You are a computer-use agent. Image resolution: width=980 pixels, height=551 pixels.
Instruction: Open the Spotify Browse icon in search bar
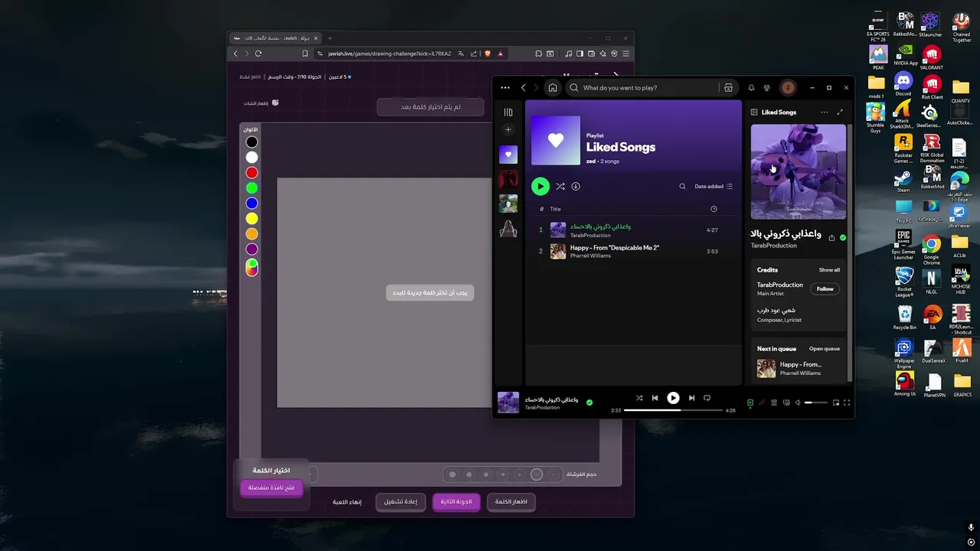tap(728, 87)
